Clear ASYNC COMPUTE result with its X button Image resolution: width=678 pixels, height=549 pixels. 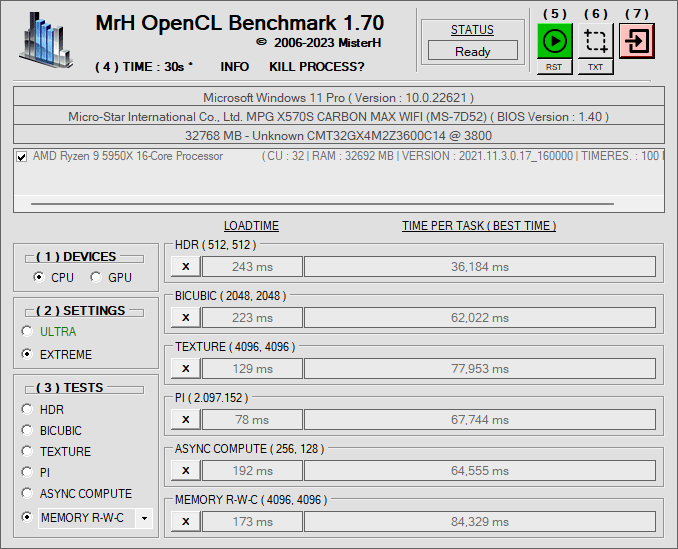[186, 471]
